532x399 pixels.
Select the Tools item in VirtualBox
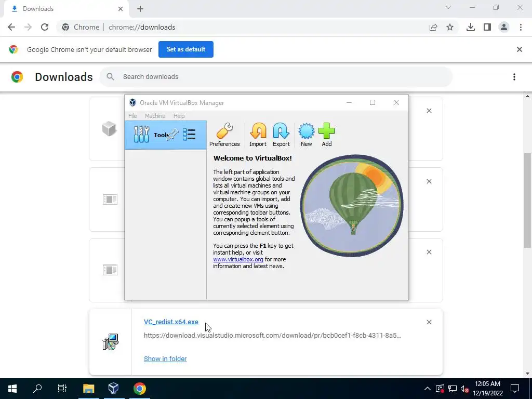[165, 135]
